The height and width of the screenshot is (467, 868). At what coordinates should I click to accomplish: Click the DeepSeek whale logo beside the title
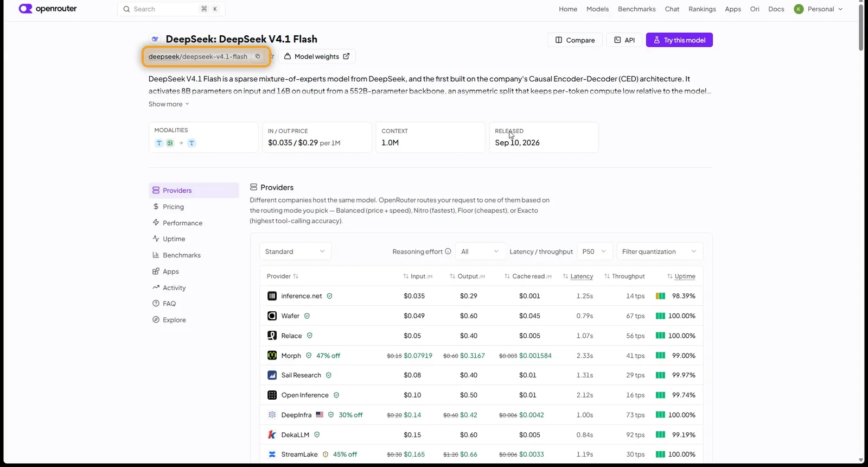(155, 39)
